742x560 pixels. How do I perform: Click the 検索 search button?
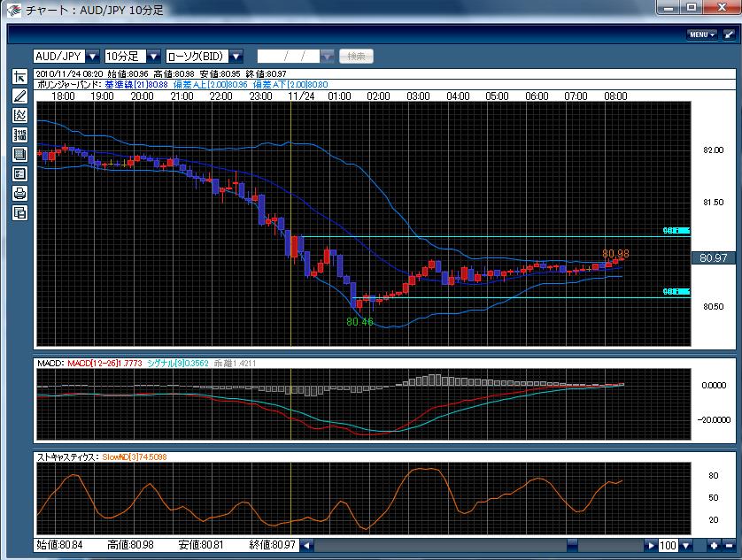(356, 57)
